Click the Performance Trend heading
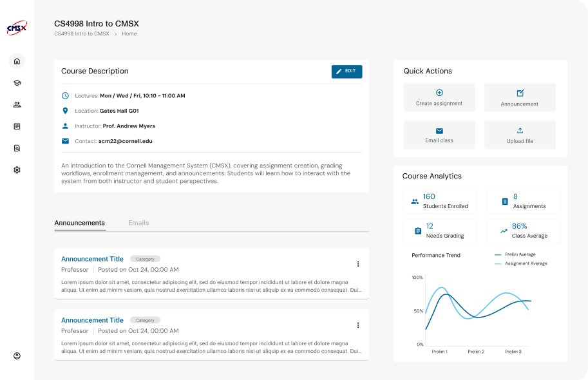The height and width of the screenshot is (380, 588). [436, 255]
